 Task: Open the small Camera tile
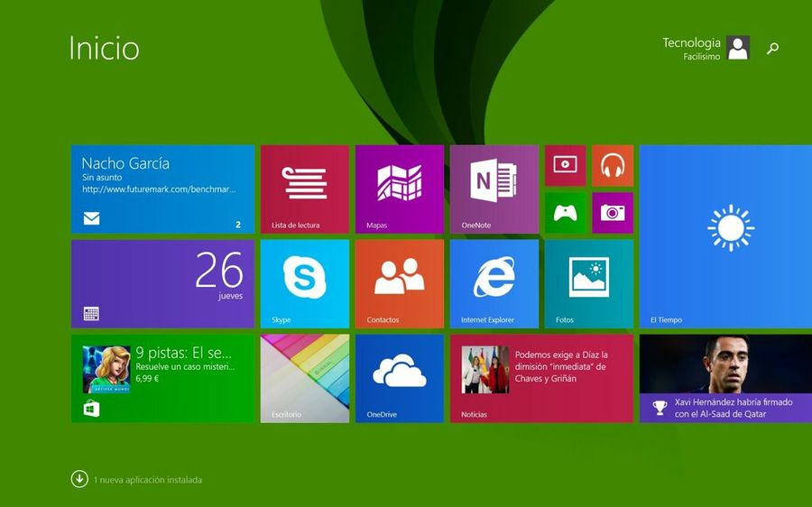click(x=613, y=213)
